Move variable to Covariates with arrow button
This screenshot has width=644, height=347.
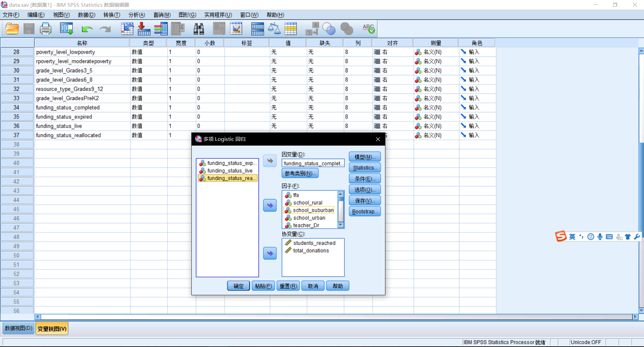tap(270, 253)
